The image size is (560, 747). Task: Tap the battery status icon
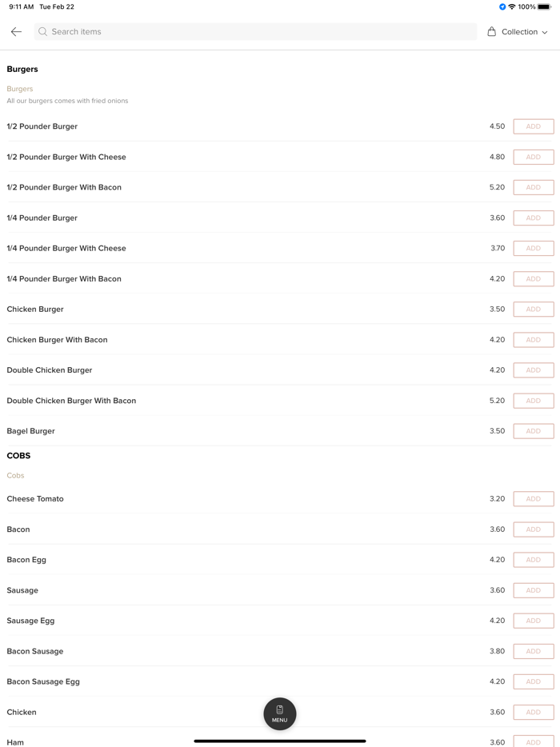544,7
